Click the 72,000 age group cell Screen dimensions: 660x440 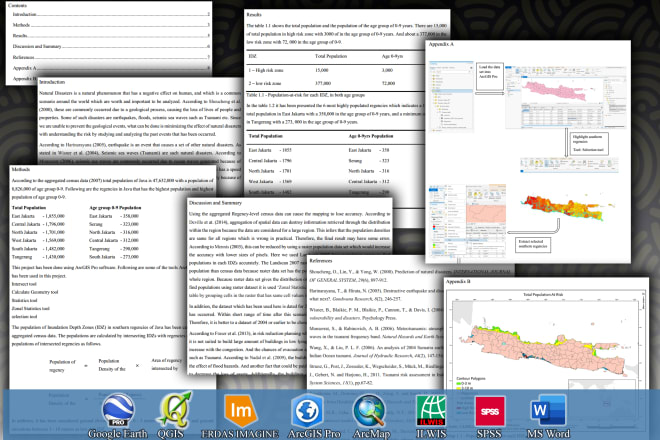pos(388,83)
